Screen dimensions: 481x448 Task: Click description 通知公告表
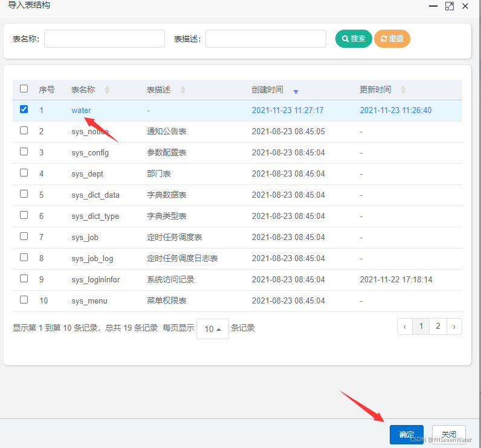click(167, 132)
